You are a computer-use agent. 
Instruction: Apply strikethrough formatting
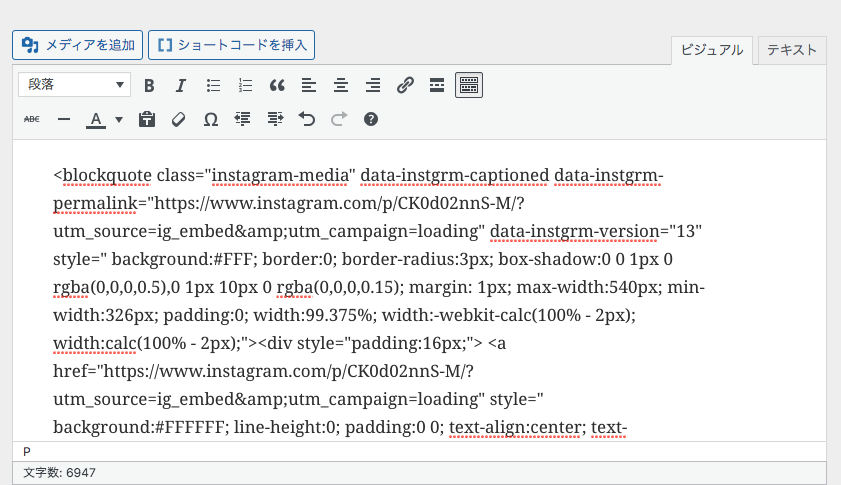[32, 119]
